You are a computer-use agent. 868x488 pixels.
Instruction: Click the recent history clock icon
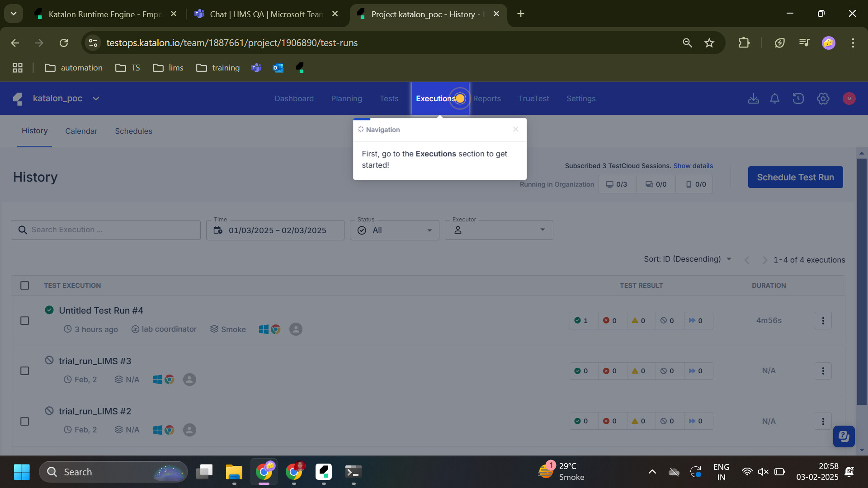798,99
